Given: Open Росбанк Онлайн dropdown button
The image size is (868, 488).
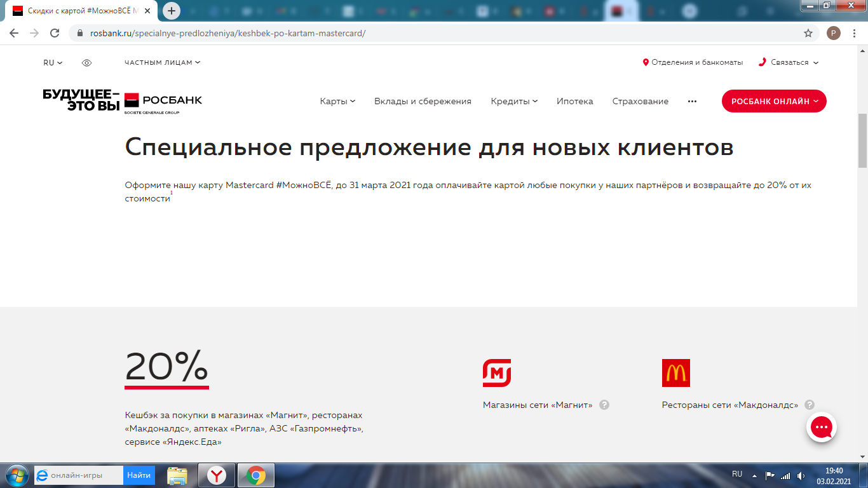Looking at the screenshot, I should (774, 101).
